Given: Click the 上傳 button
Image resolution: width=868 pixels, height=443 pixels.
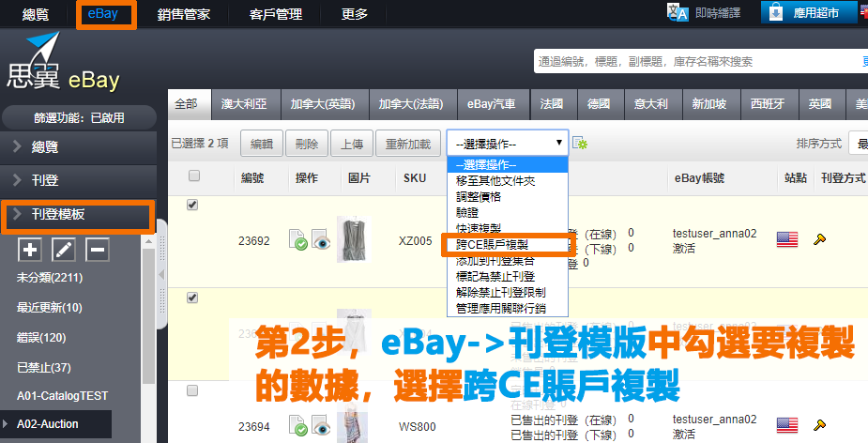Looking at the screenshot, I should point(352,144).
